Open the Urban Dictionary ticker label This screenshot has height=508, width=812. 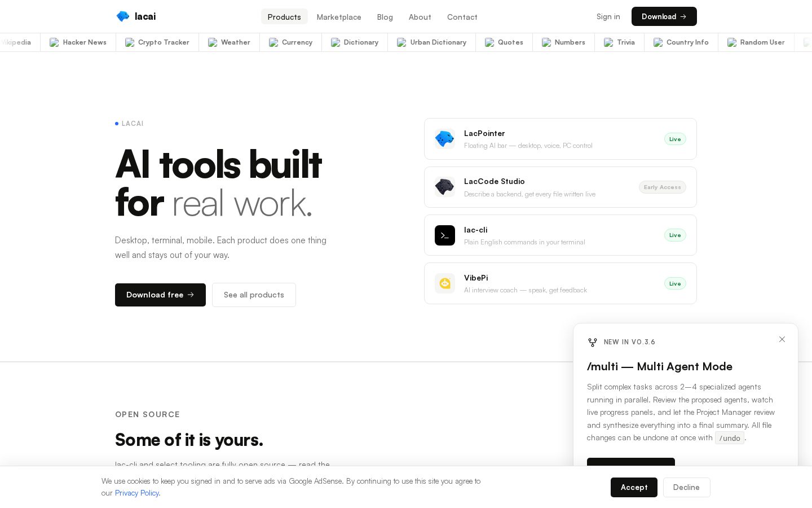point(438,42)
